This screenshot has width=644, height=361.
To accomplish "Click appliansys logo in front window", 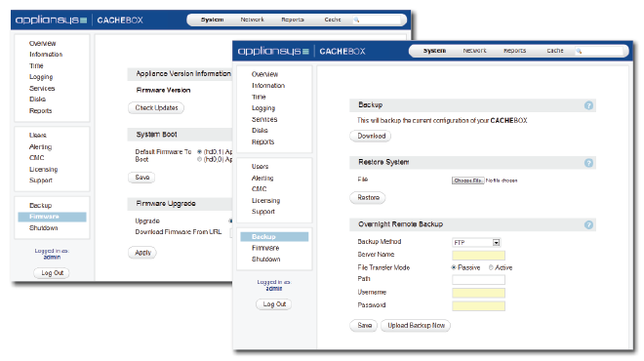I will click(x=273, y=52).
